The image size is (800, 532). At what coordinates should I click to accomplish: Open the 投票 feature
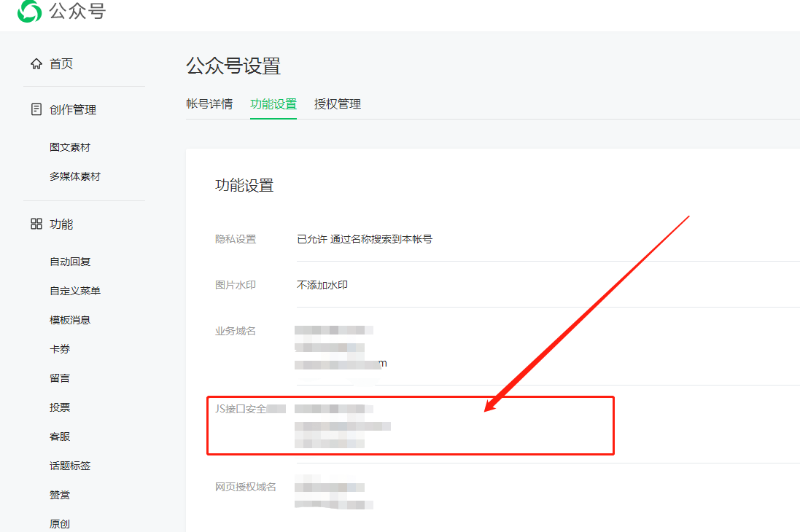tap(60, 407)
